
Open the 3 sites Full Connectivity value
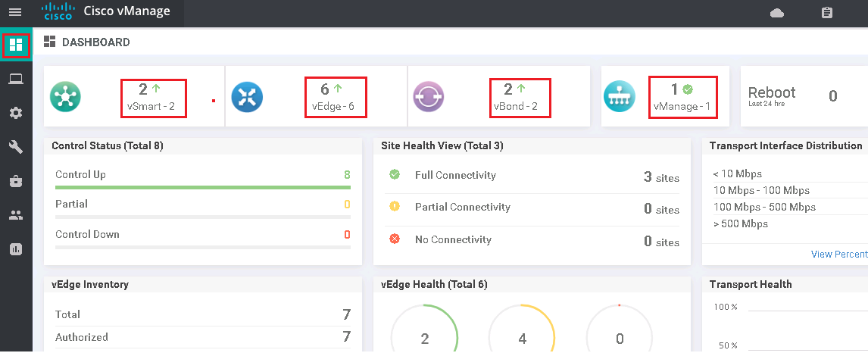661,177
